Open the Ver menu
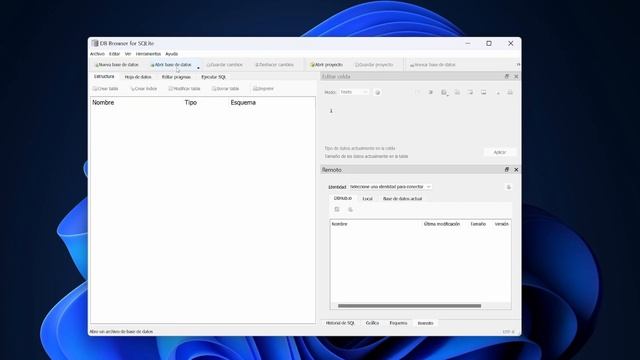This screenshot has width=640, height=360. [x=128, y=54]
